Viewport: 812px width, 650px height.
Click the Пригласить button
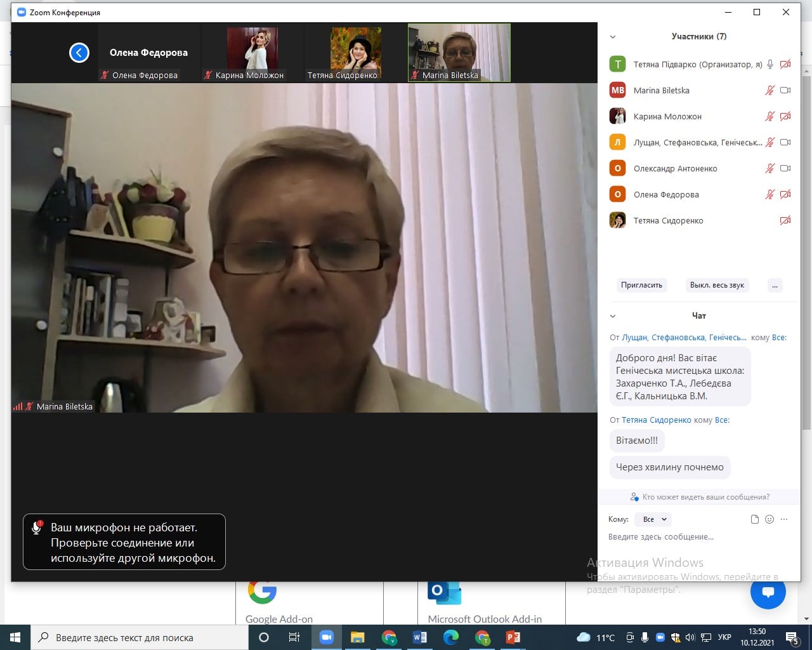641,285
